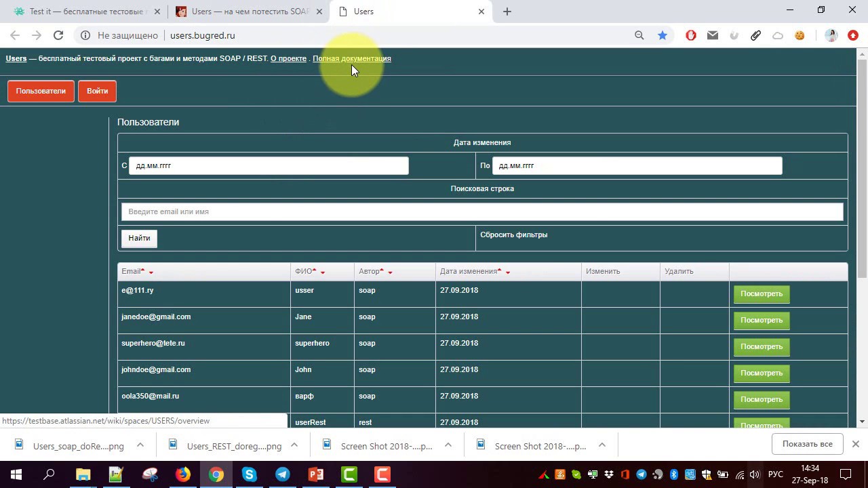Select the active 'Users' browser tab
The height and width of the screenshot is (488, 868).
411,12
